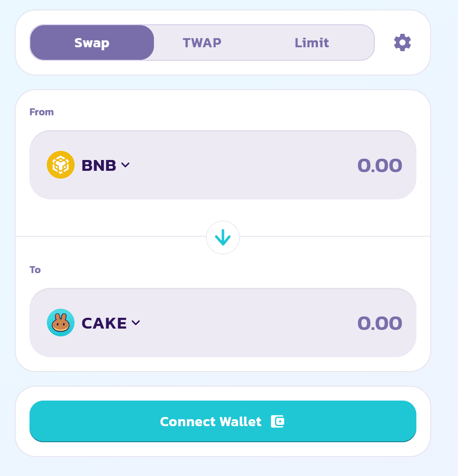Click the From field label

pyautogui.click(x=41, y=111)
